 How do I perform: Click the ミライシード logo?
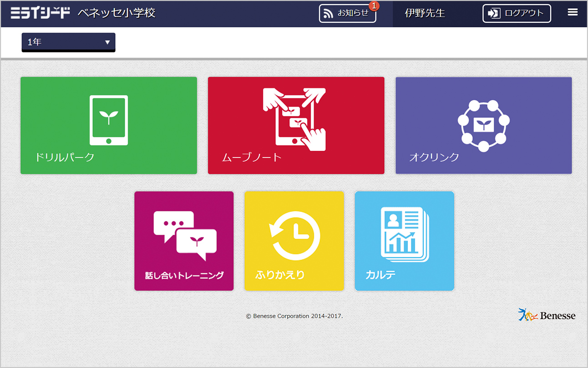pos(41,13)
